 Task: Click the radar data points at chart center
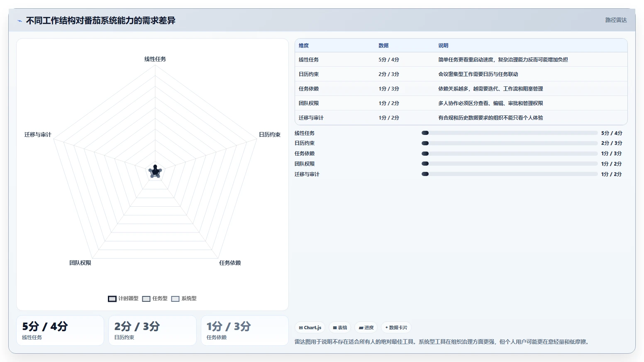coord(155,171)
